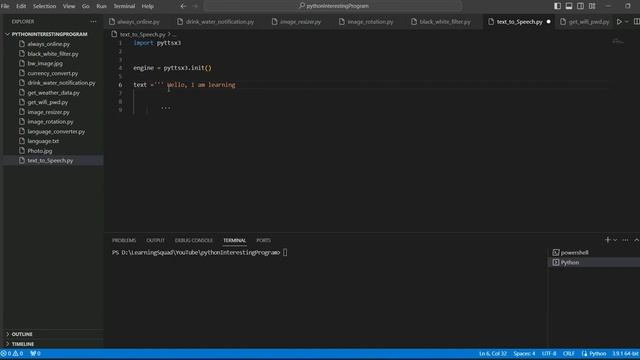Click ports forwarded status bar icon

pos(35,353)
